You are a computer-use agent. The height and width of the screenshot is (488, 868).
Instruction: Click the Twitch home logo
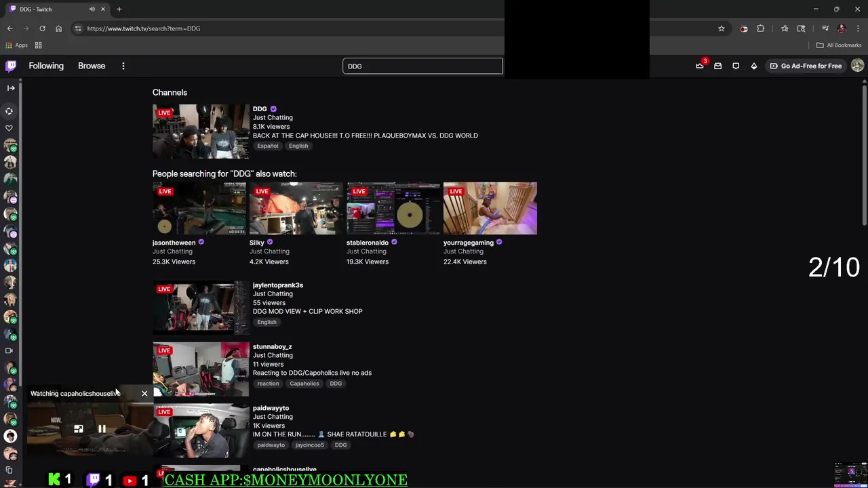[11, 66]
